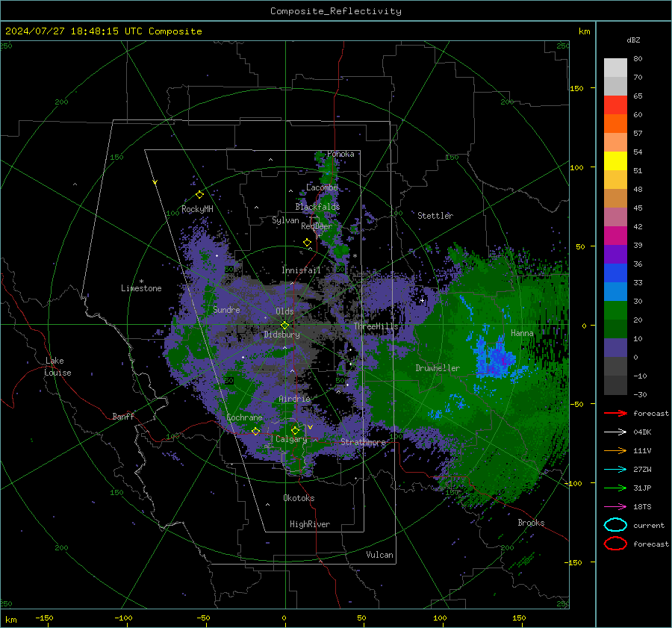Image resolution: width=672 pixels, height=628 pixels.
Task: Click the Cochrane label
Action: pyautogui.click(x=244, y=417)
